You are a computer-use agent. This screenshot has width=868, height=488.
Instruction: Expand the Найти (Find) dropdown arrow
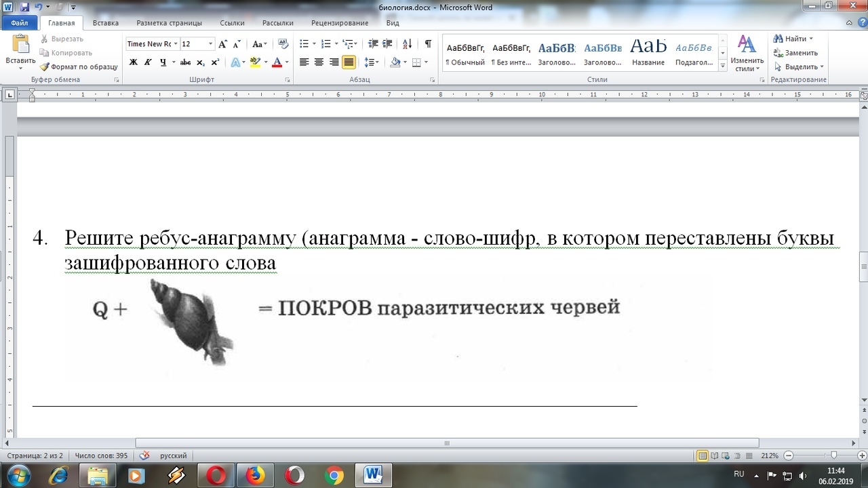(x=811, y=39)
